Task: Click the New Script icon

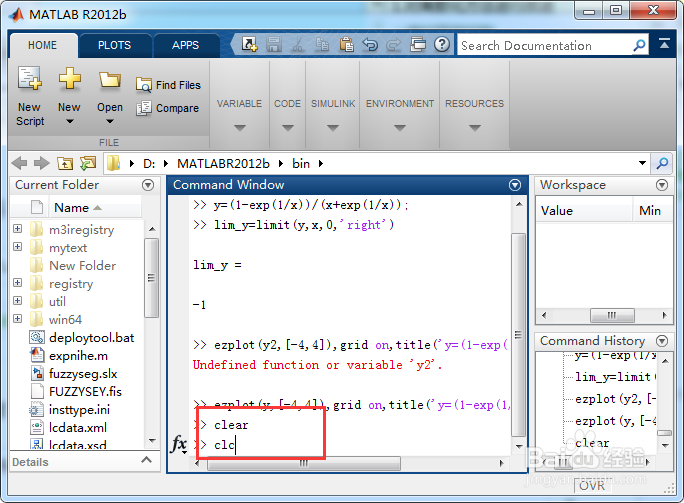Action: click(30, 79)
